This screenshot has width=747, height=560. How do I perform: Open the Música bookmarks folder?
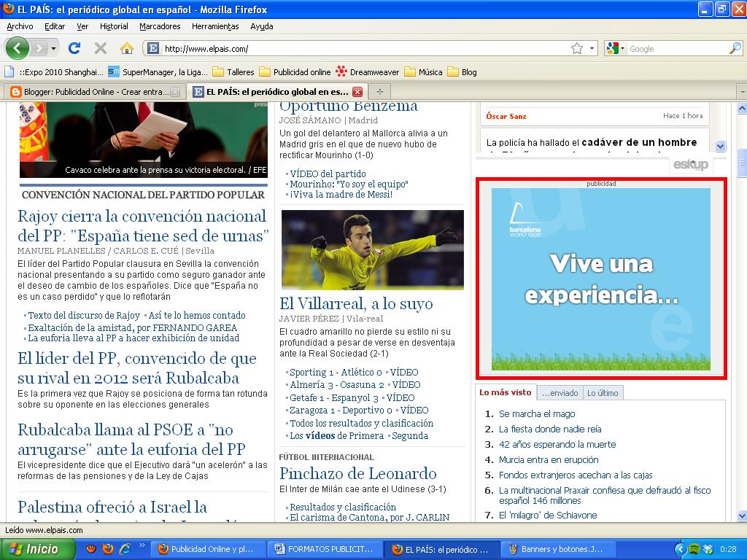point(424,72)
